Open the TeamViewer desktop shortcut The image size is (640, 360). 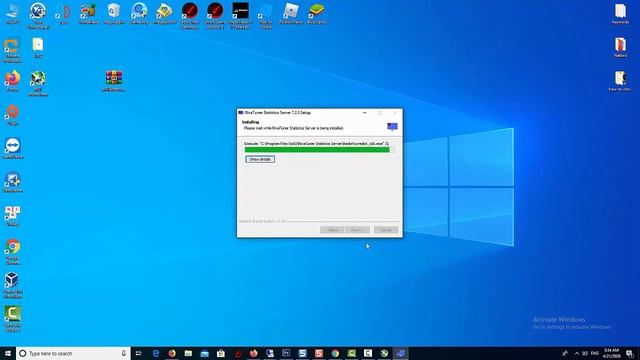[x=13, y=148]
